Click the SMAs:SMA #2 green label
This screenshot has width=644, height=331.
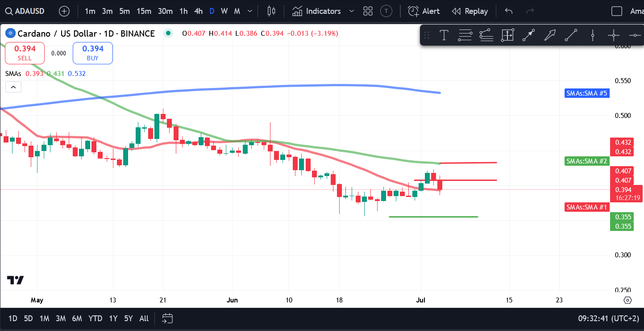pos(586,161)
